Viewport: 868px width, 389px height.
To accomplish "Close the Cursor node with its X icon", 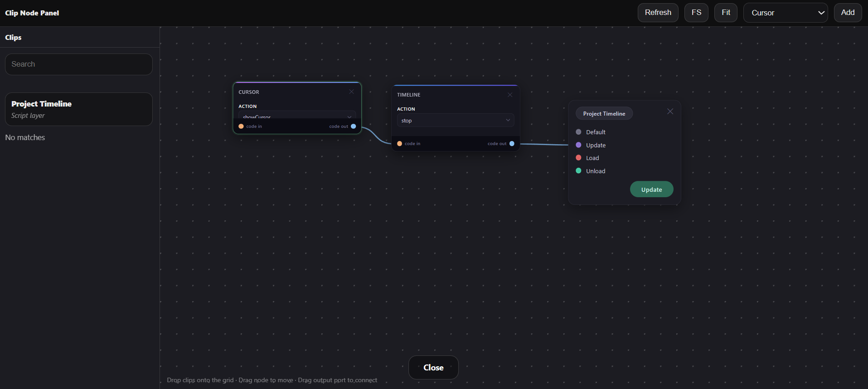I will coord(351,92).
